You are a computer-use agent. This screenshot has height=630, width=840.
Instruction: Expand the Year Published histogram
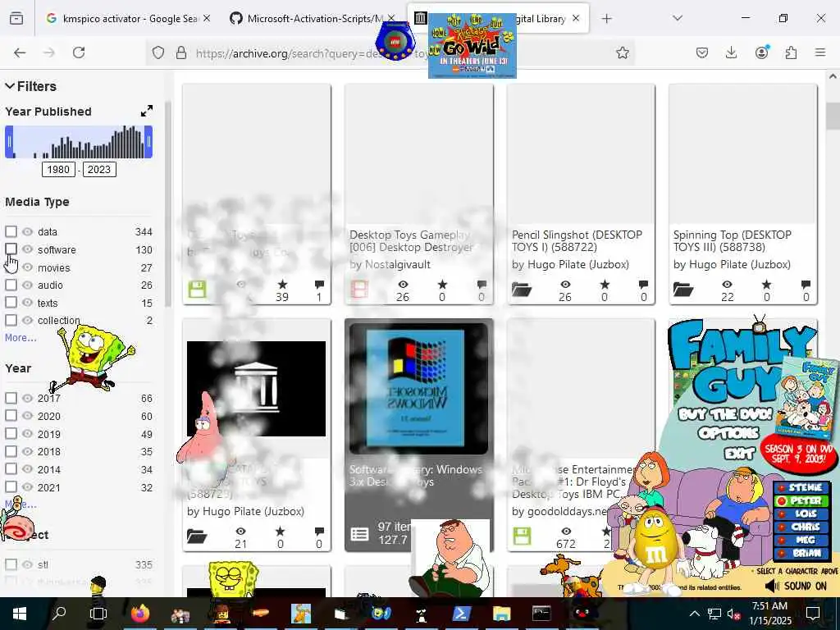146,111
